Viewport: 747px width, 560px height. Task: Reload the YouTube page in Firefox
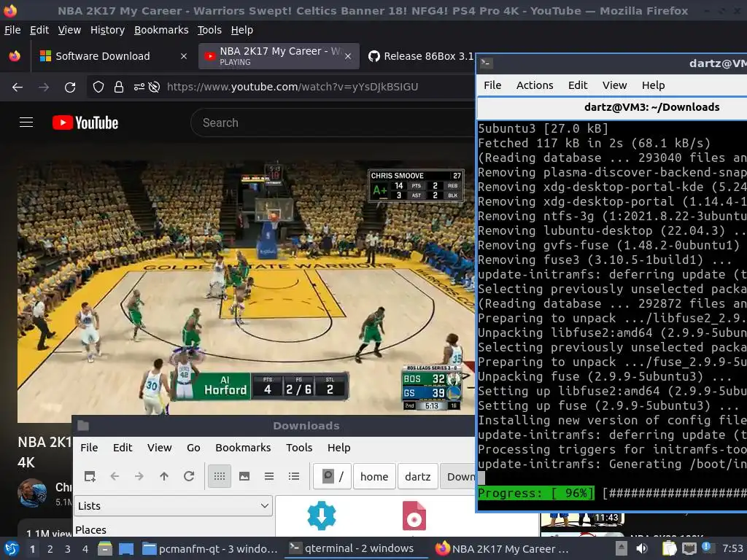(70, 87)
